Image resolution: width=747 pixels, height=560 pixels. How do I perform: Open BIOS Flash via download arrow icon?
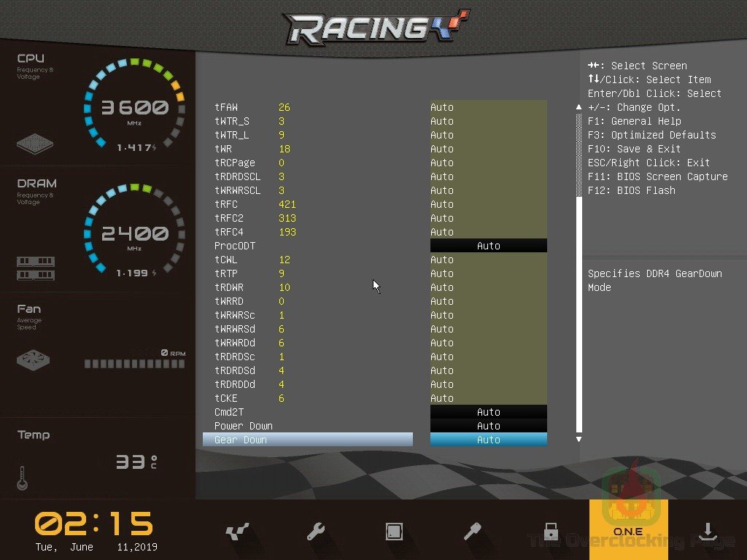(x=707, y=532)
